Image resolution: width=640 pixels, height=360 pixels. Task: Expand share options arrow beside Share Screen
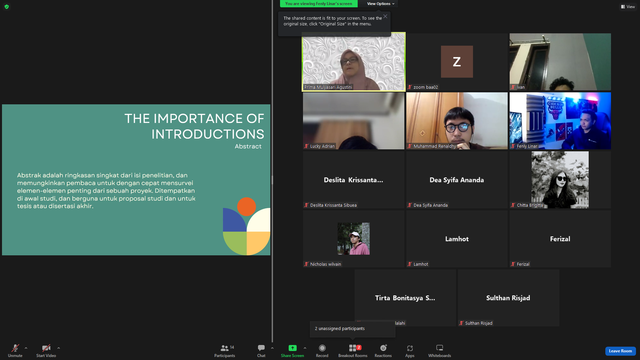305,348
